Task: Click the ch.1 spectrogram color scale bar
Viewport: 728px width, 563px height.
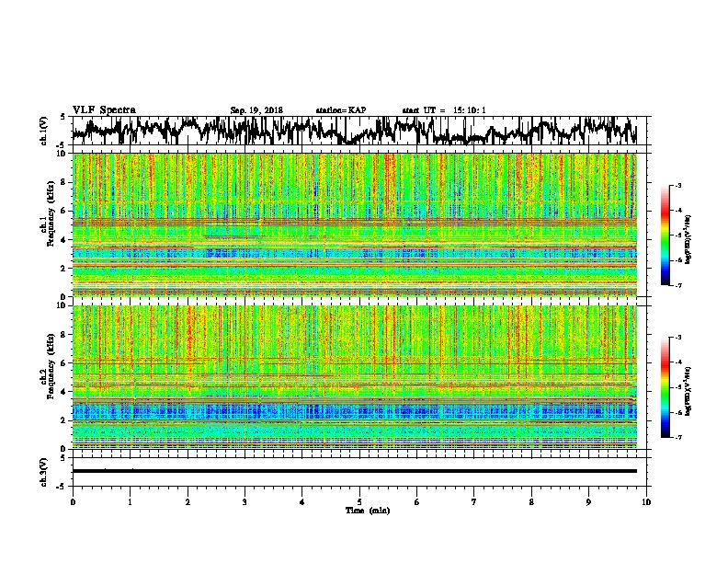Action: click(x=665, y=236)
